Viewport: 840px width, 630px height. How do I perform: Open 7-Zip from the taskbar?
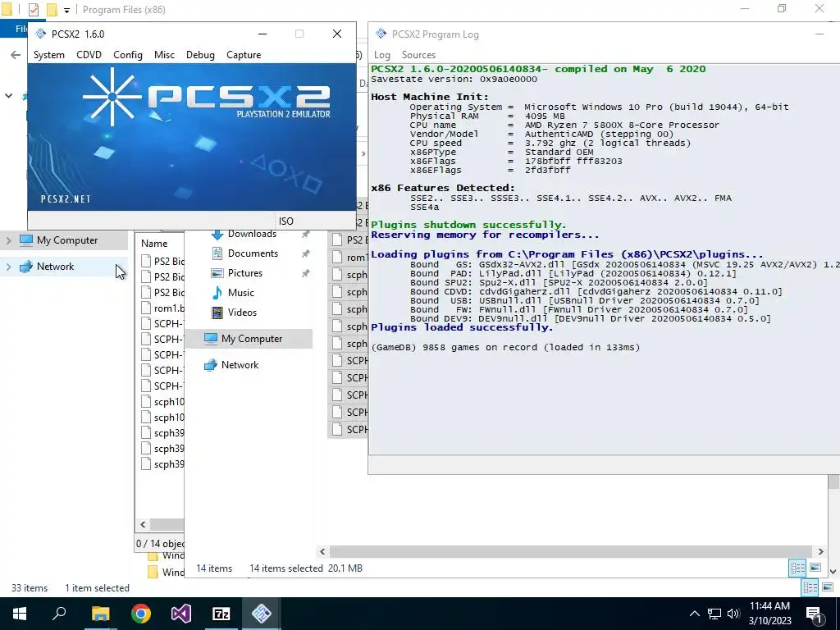tap(221, 614)
